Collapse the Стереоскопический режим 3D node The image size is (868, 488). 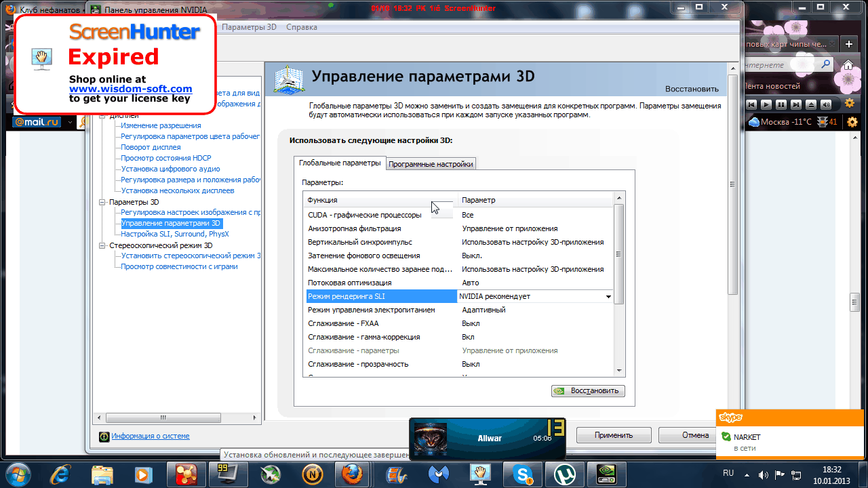click(x=102, y=245)
